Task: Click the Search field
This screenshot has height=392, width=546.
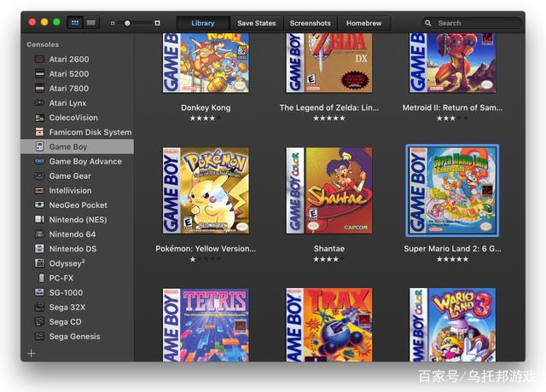Action: point(472,23)
